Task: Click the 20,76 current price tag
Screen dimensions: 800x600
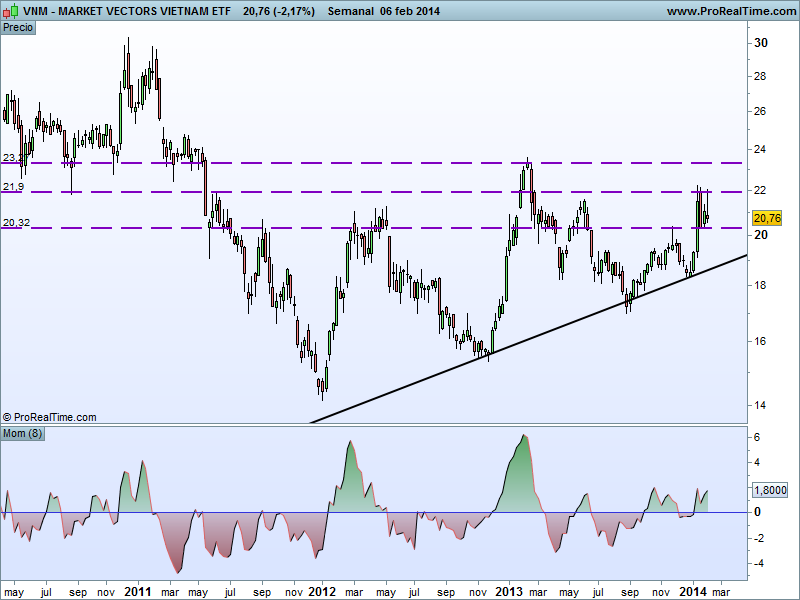Action: pyautogui.click(x=767, y=218)
